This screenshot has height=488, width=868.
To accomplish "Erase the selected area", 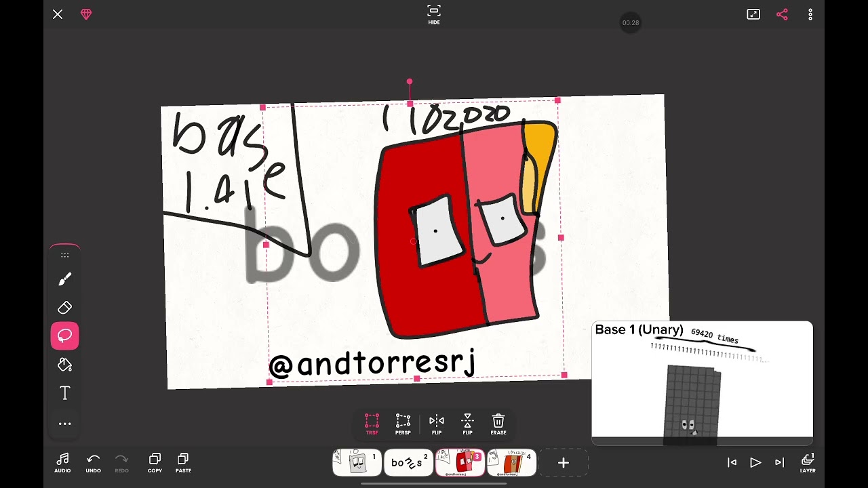I will [x=498, y=425].
